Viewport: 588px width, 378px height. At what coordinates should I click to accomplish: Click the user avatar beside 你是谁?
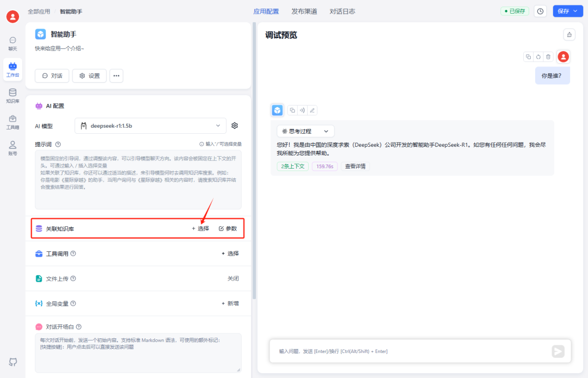(563, 57)
